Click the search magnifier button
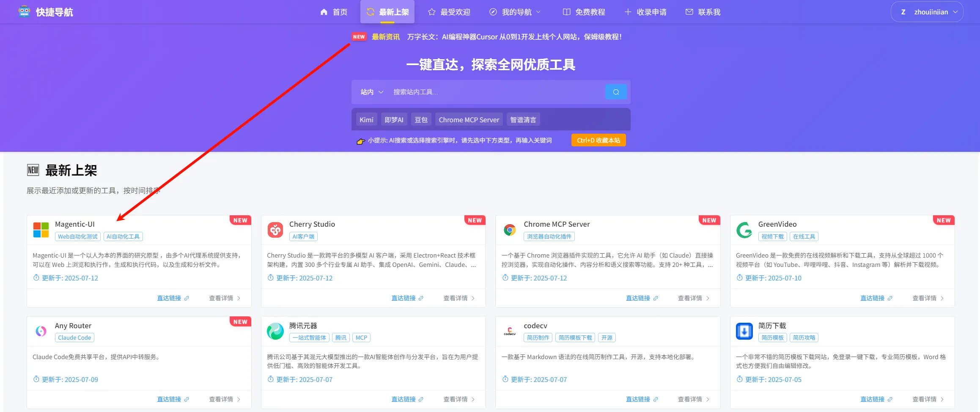 [x=616, y=91]
